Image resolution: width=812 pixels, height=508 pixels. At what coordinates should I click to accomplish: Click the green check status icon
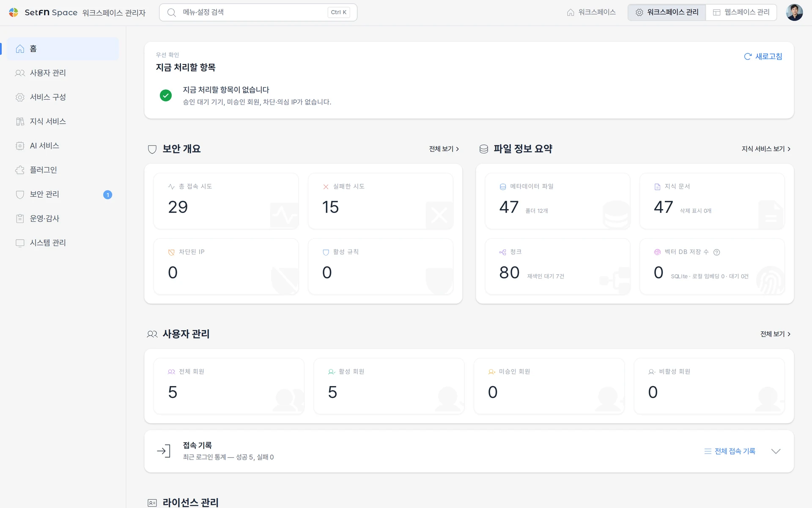(166, 95)
